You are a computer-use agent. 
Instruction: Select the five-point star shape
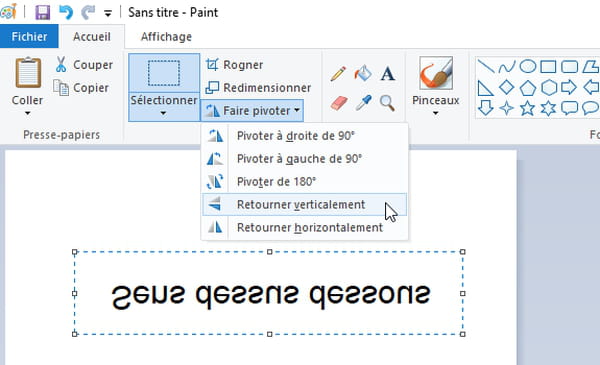[x=528, y=108]
